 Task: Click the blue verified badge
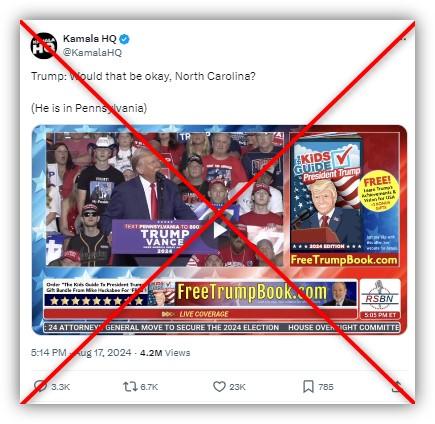tap(124, 39)
